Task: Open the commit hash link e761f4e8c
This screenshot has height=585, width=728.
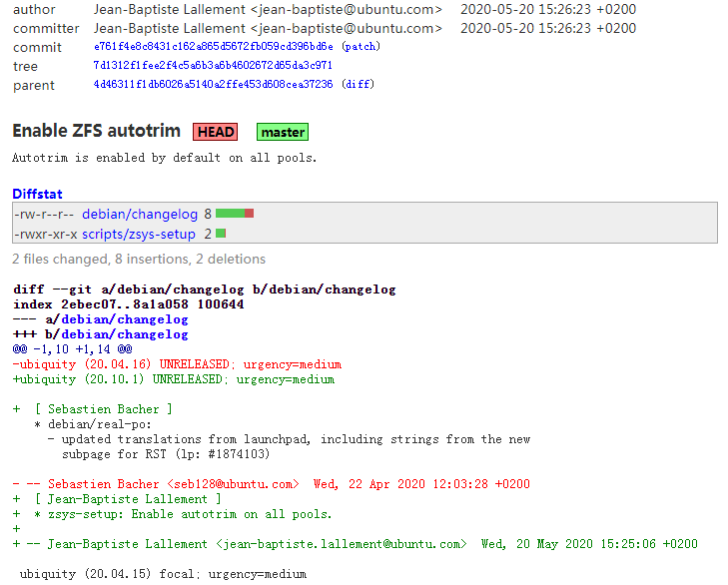Action: 215,47
